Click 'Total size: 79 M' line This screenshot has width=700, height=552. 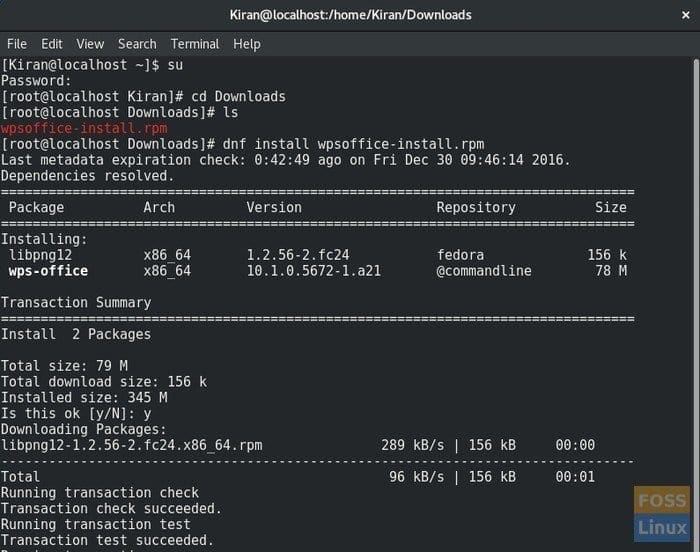(x=64, y=366)
